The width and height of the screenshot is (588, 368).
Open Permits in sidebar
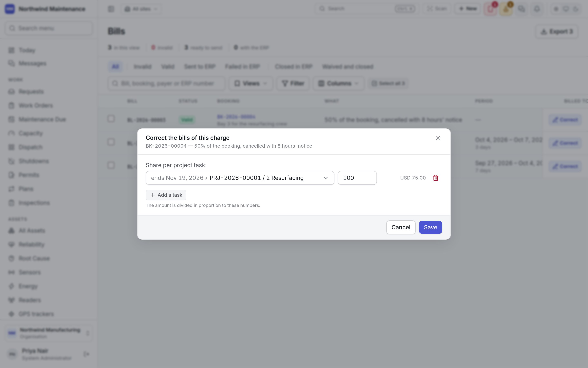(x=49, y=175)
